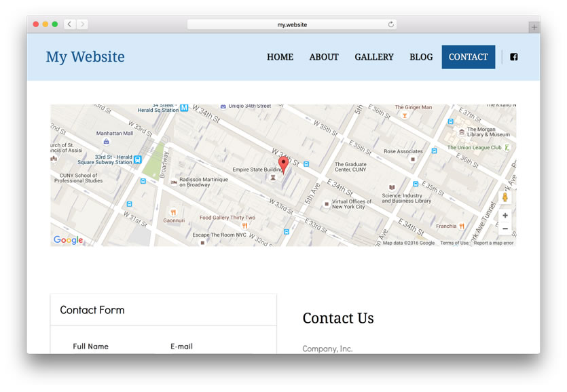The height and width of the screenshot is (392, 567).
Task: Click the Empire State Building landmark icon
Action: click(x=273, y=177)
